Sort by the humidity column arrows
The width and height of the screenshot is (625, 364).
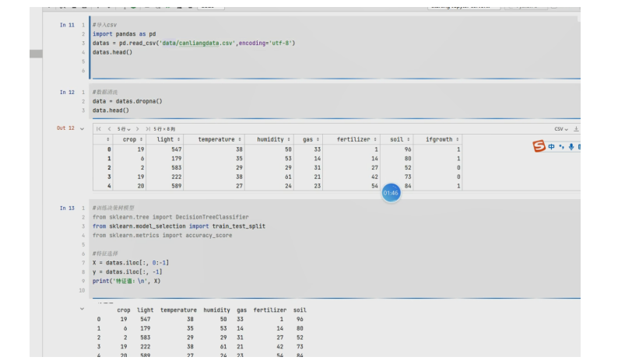click(x=289, y=139)
